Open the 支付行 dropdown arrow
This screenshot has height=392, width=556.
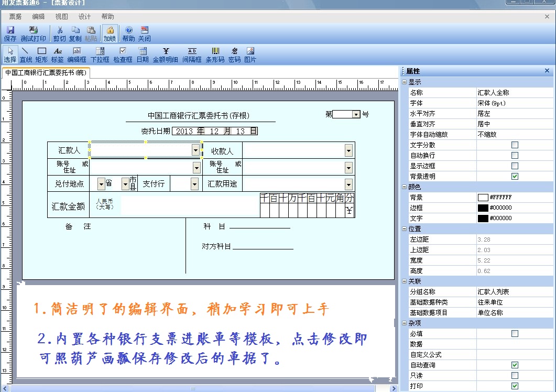pos(194,184)
